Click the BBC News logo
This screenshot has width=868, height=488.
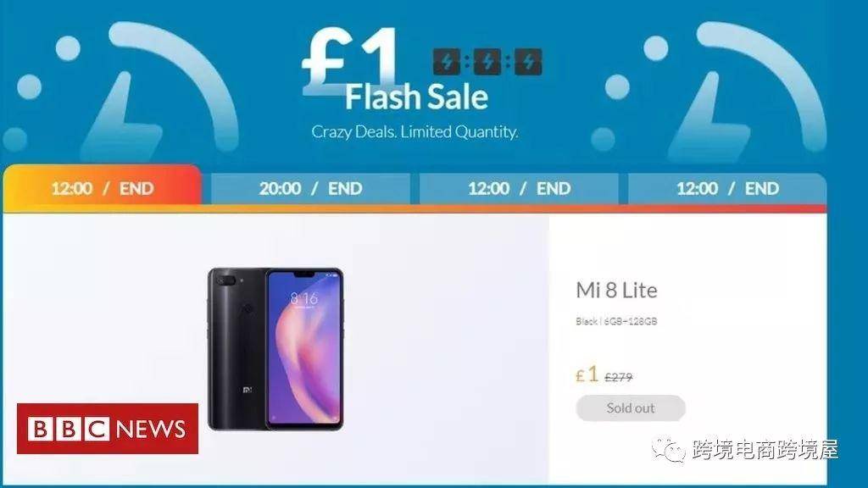click(x=108, y=429)
